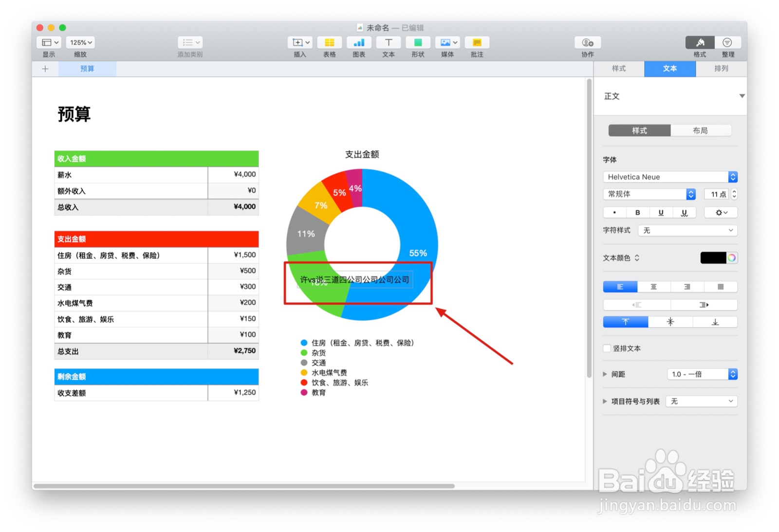Align text vertically to bottom
779x532 pixels.
tap(715, 322)
